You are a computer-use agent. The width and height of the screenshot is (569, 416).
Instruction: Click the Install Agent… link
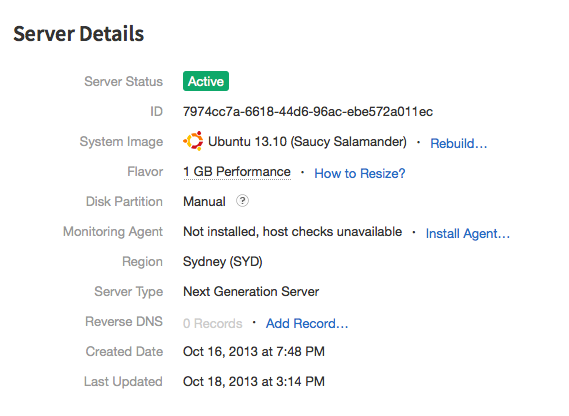click(467, 233)
